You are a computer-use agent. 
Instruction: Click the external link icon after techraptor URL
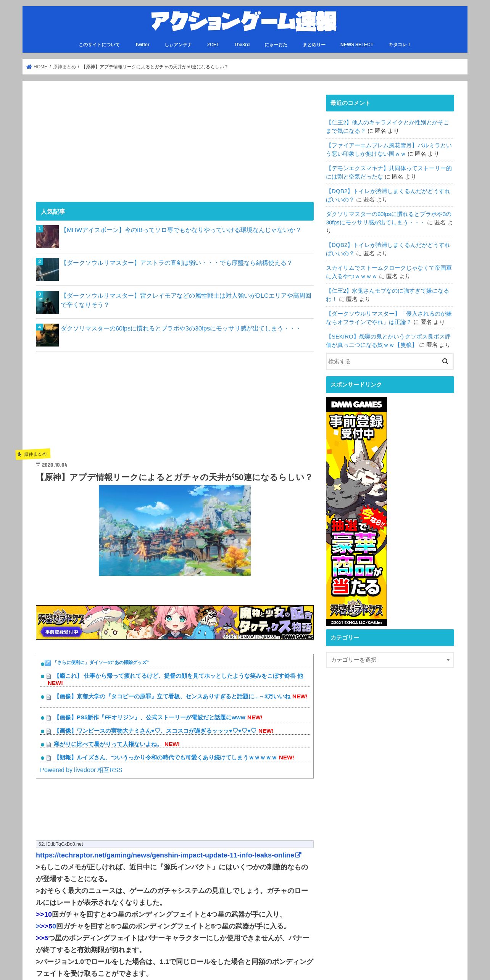[x=298, y=855]
